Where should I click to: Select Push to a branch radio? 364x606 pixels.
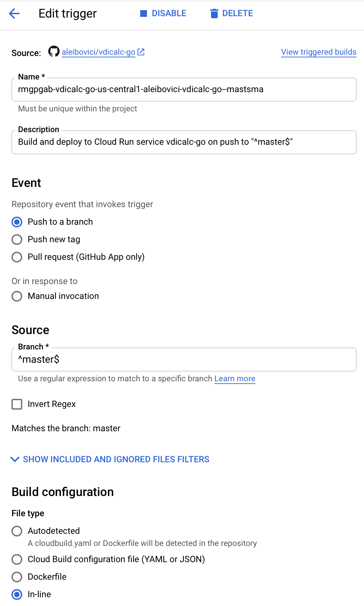[17, 222]
